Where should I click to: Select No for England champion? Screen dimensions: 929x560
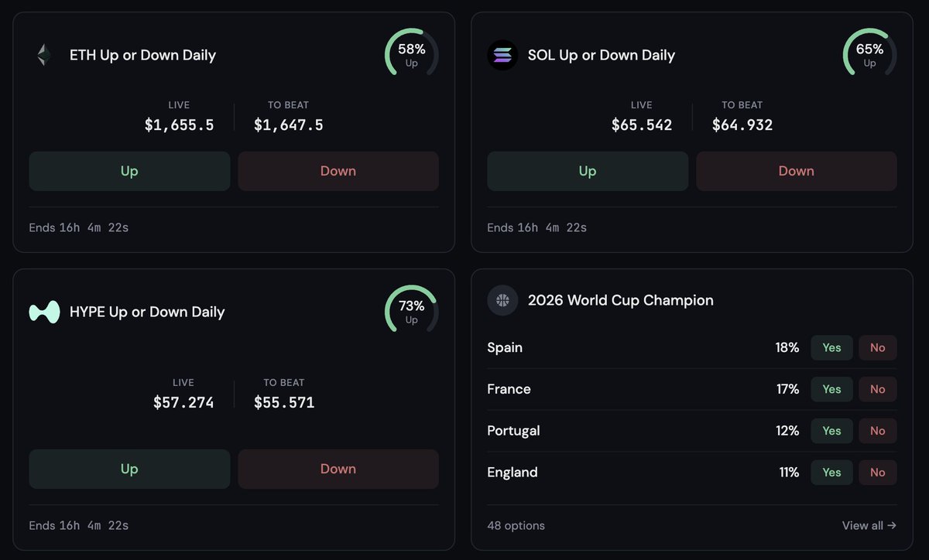coord(878,473)
